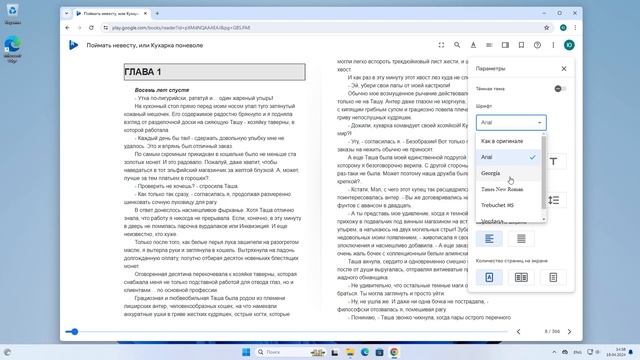Open the text display options icon
Image resolution: width=640 pixels, height=360 pixels.
[473, 45]
